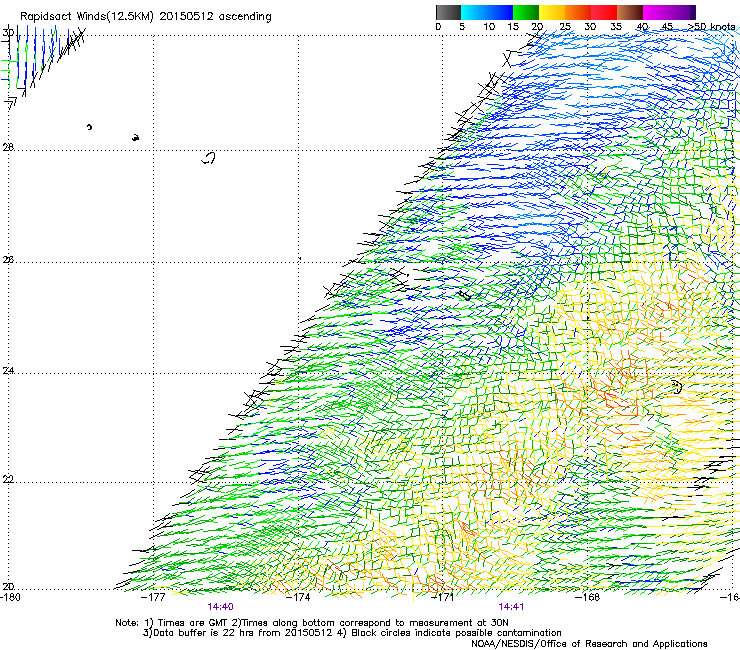Click the '-177' longitude axis label
Screen dimensions: 740x650
tap(154, 597)
